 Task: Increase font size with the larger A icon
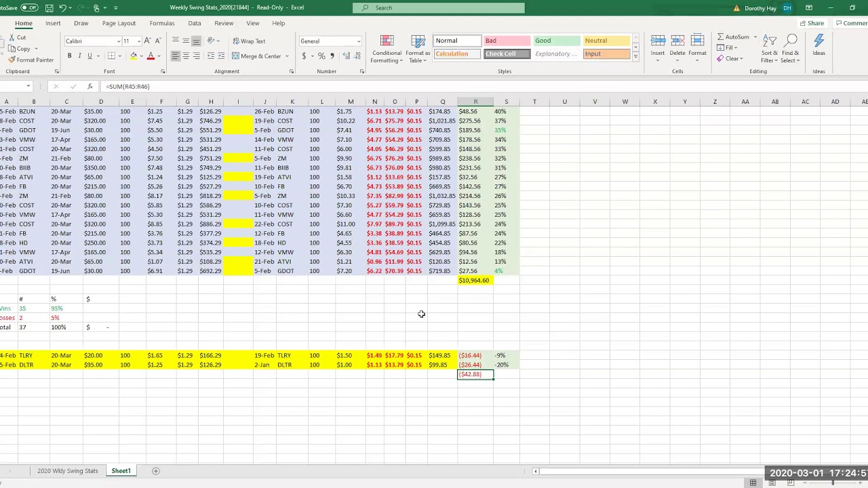point(149,41)
